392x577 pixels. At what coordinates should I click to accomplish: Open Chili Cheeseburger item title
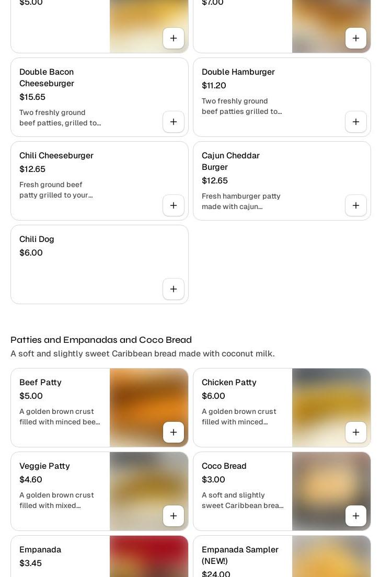[56, 156]
